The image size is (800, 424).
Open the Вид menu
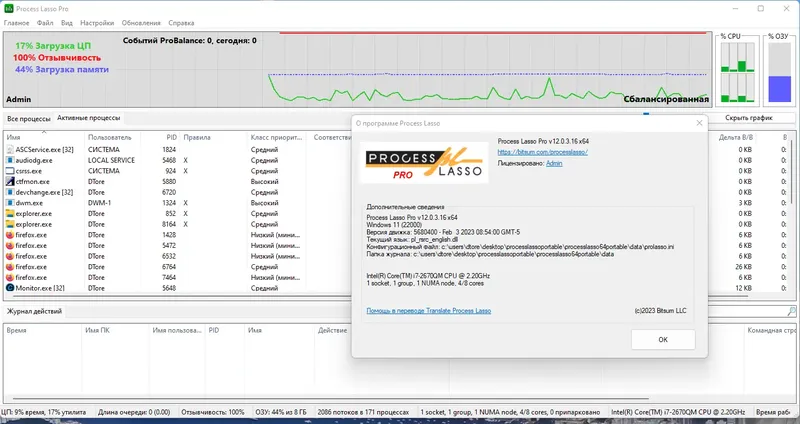tap(67, 23)
